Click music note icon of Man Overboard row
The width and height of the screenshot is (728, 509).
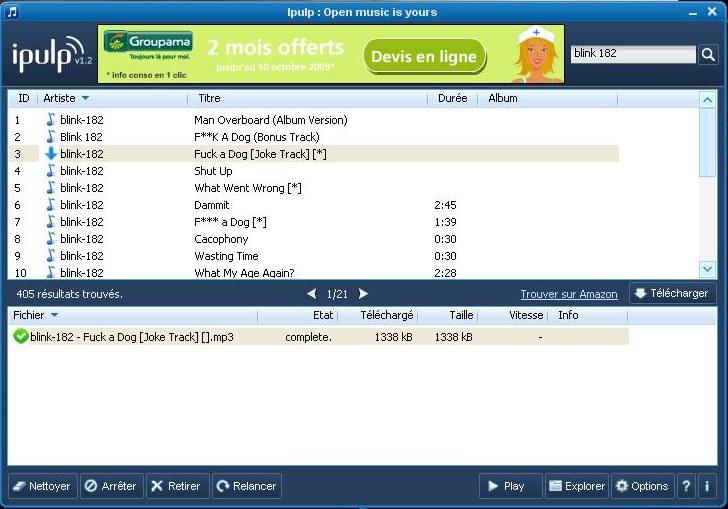coord(51,119)
